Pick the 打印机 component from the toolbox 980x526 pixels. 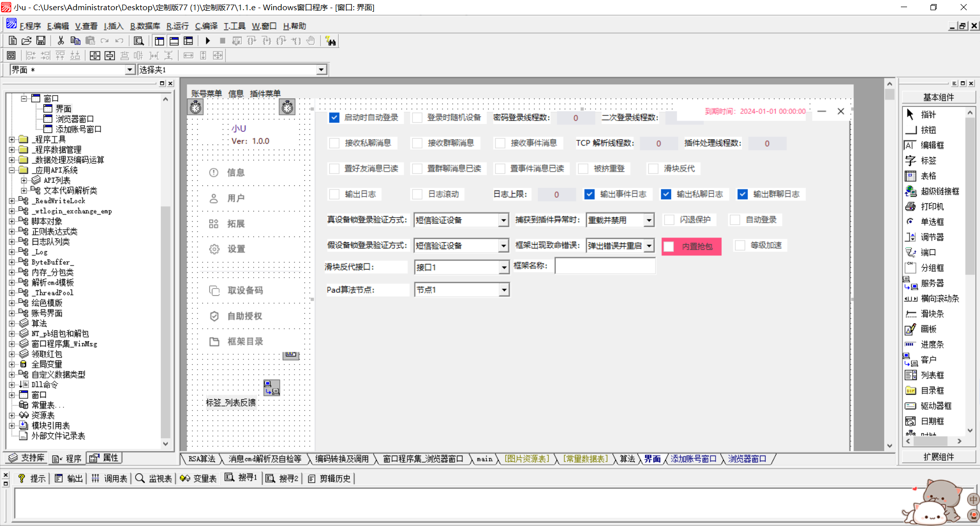[x=932, y=207]
